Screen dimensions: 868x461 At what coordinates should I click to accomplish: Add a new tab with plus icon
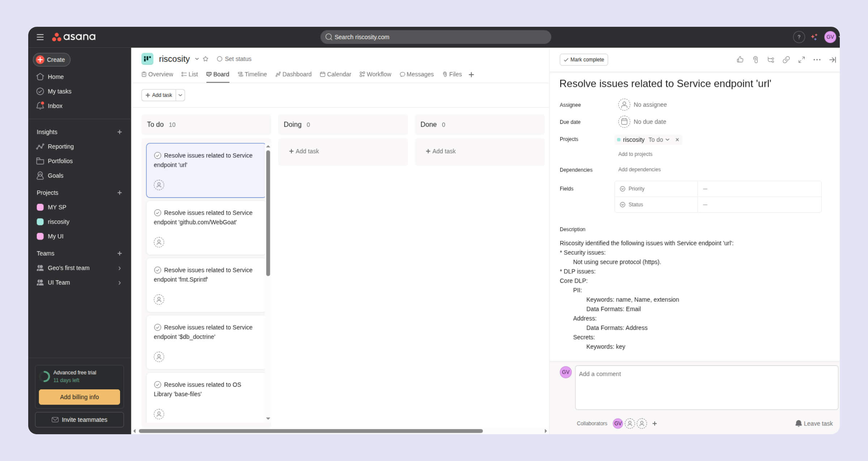(471, 75)
